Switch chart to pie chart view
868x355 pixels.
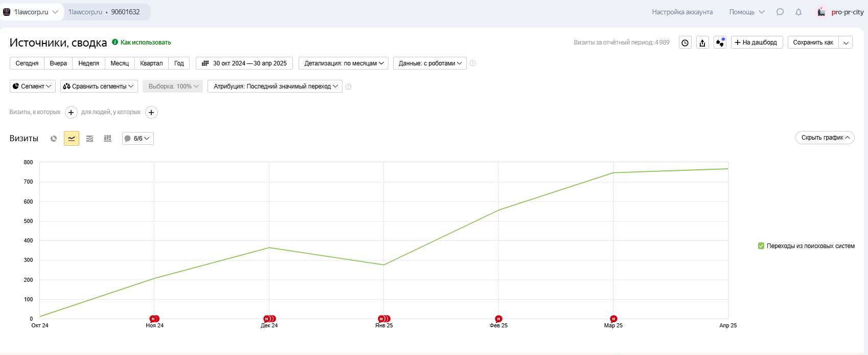click(54, 139)
